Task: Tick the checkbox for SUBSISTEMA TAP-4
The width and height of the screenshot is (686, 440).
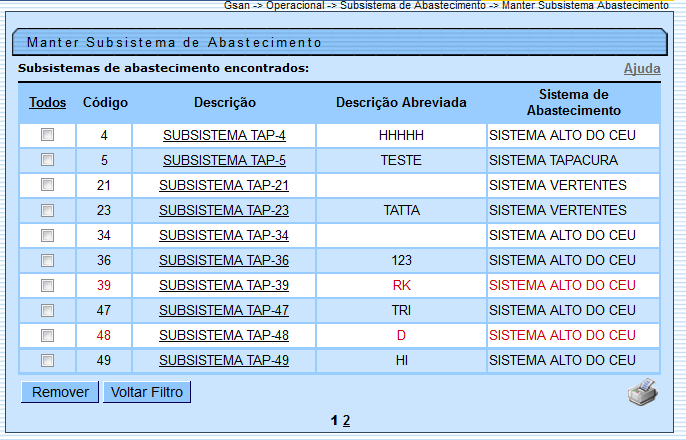Action: pyautogui.click(x=47, y=135)
